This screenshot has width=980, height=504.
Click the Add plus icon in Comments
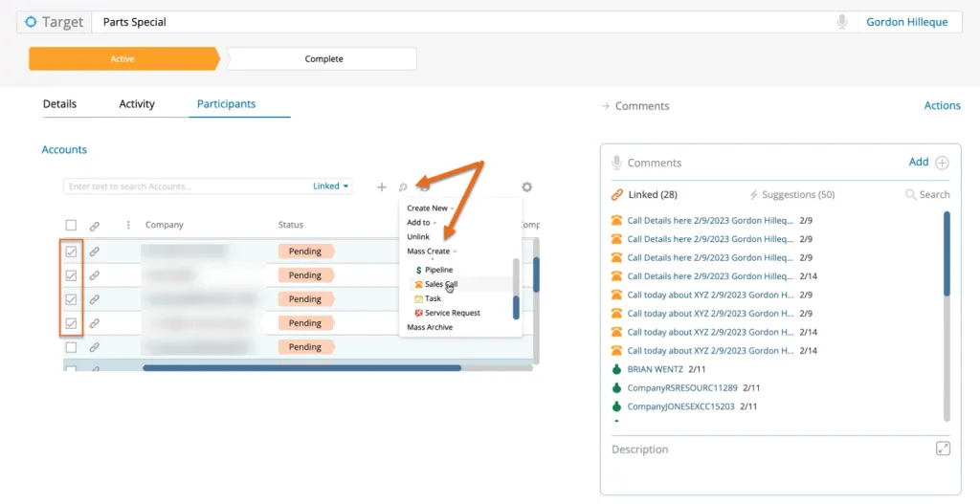pos(942,163)
